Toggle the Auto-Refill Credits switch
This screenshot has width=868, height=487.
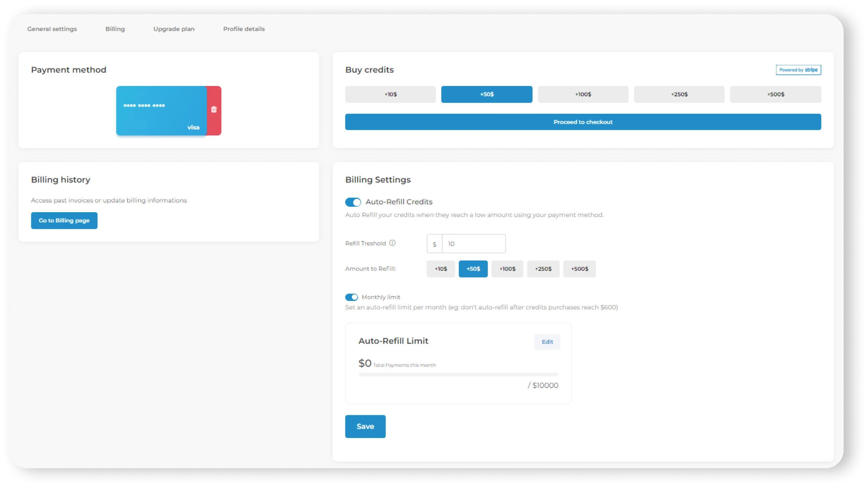tap(353, 202)
